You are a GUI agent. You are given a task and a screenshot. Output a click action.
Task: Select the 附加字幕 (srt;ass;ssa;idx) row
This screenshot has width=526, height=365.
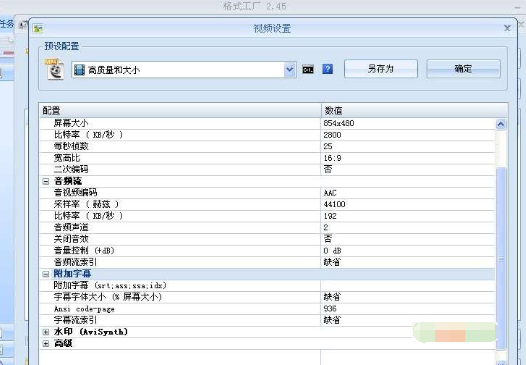coord(267,285)
